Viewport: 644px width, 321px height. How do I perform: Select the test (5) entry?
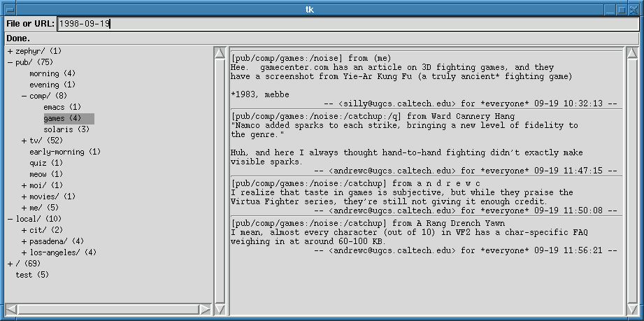click(x=32, y=275)
